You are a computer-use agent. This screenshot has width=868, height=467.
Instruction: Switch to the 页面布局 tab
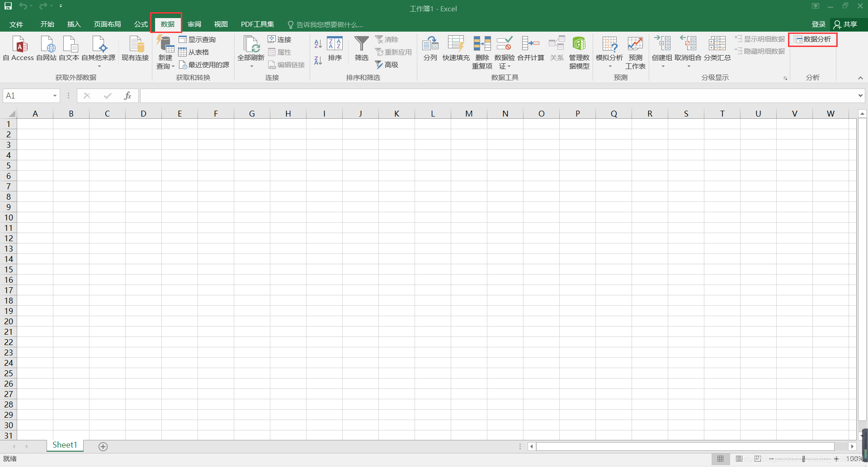pos(107,24)
